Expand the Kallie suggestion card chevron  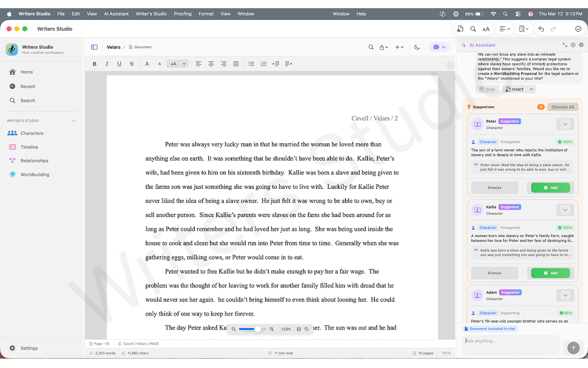click(565, 210)
